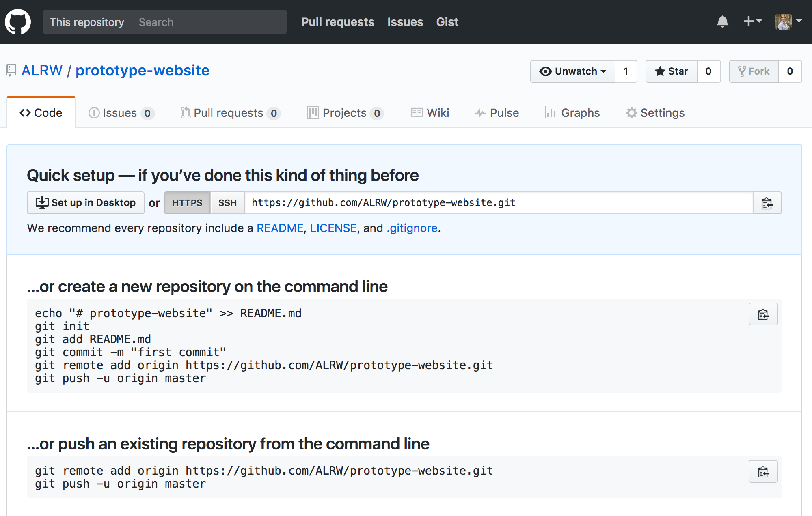The image size is (812, 516).
Task: Select the HTTPS protocol toggle
Action: pos(187,203)
